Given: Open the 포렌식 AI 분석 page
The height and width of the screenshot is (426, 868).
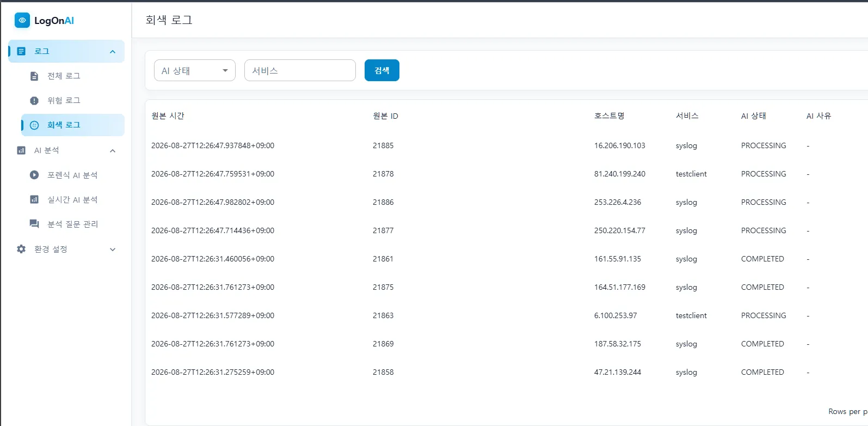Looking at the screenshot, I should (x=72, y=175).
